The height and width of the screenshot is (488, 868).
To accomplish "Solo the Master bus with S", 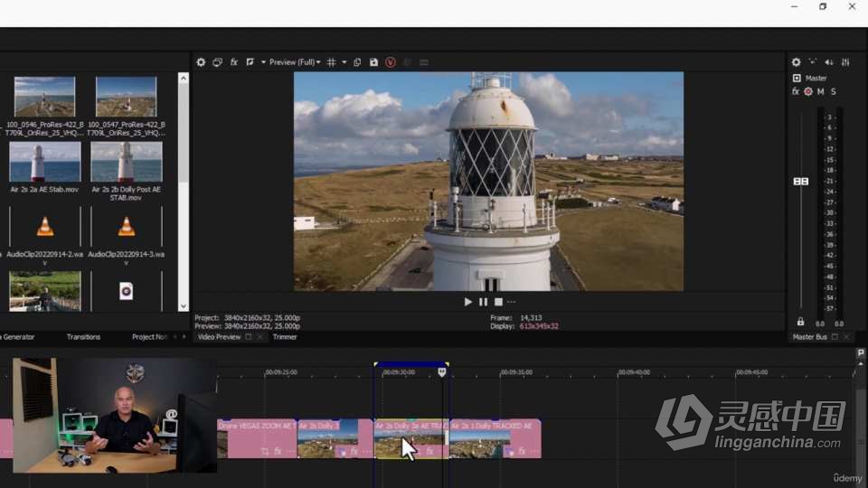I will point(833,92).
